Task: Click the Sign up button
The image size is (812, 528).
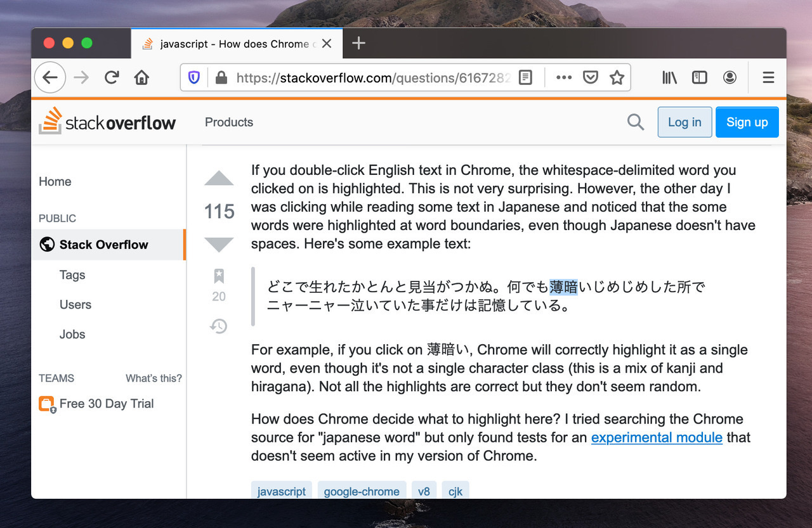Action: [747, 122]
